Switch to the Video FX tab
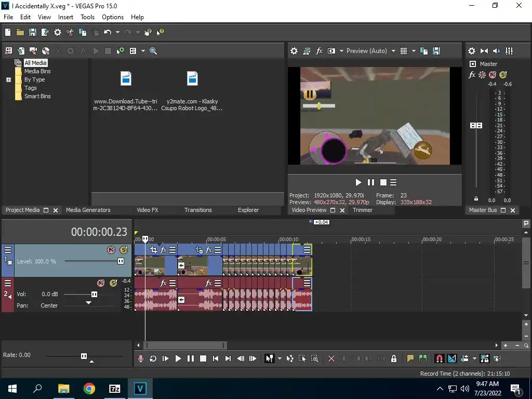The height and width of the screenshot is (399, 532). [147, 210]
